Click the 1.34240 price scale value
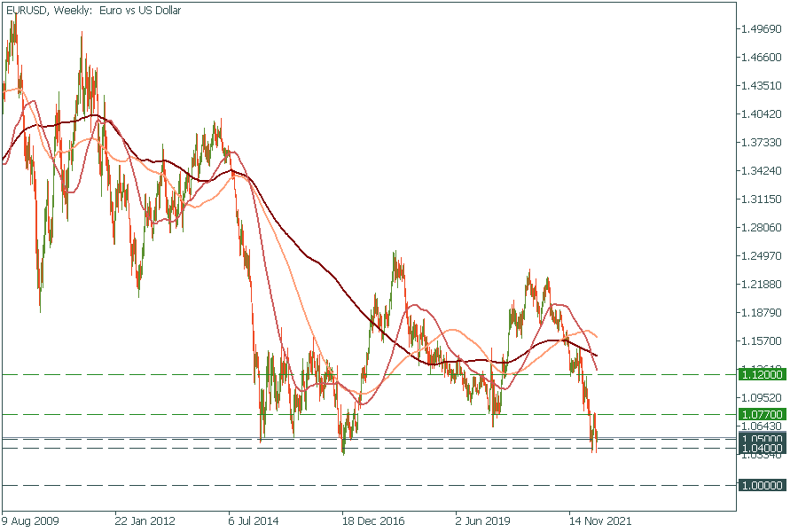Image resolution: width=798 pixels, height=532 pixels. (x=761, y=171)
